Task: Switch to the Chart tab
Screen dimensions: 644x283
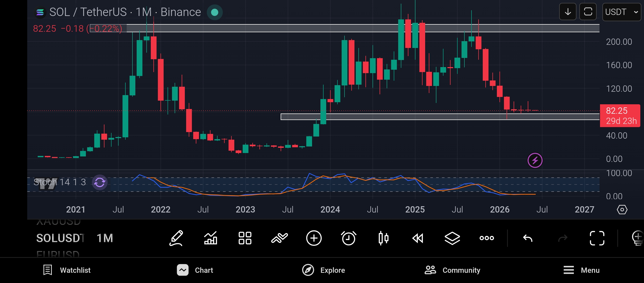Action: click(195, 270)
